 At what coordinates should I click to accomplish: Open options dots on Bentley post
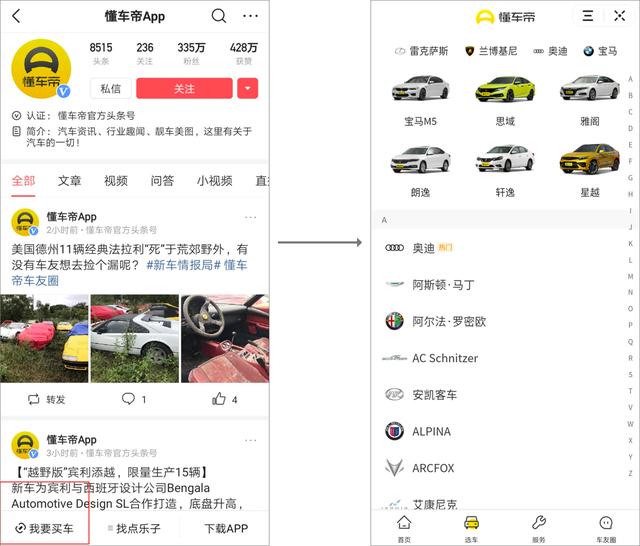[x=251, y=440]
